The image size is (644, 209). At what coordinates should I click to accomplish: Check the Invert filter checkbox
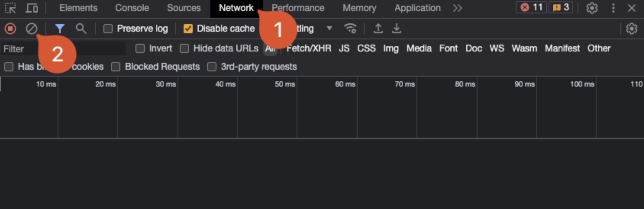tap(140, 48)
